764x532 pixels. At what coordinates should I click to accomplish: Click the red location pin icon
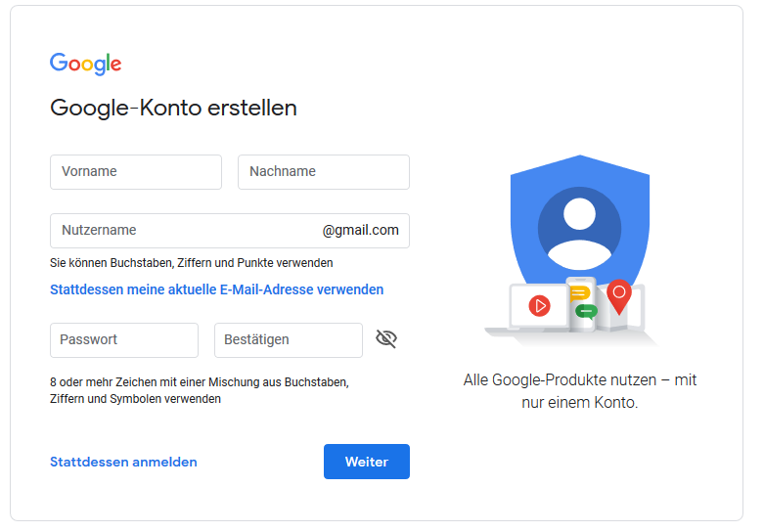618,293
